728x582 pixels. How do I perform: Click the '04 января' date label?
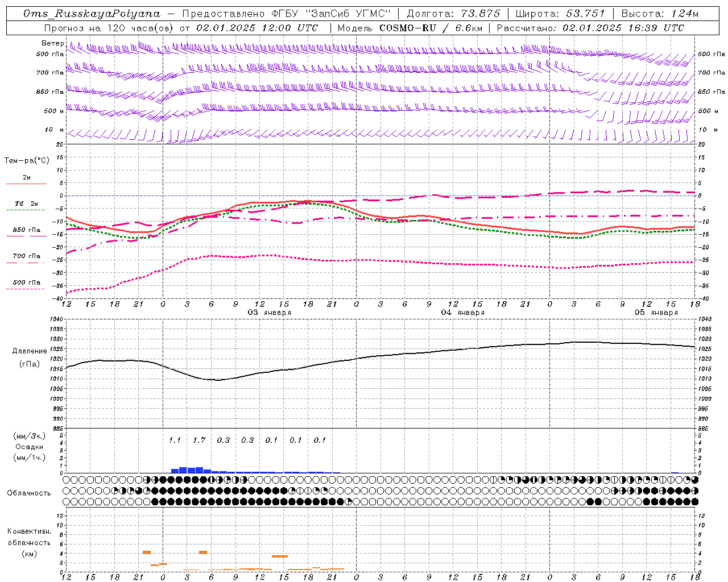click(x=463, y=313)
